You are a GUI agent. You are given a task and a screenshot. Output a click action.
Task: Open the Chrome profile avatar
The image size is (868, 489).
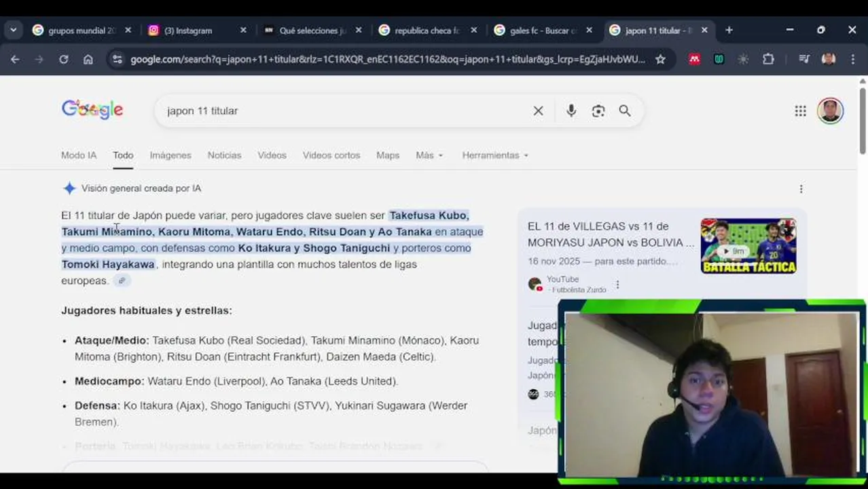pyautogui.click(x=829, y=59)
